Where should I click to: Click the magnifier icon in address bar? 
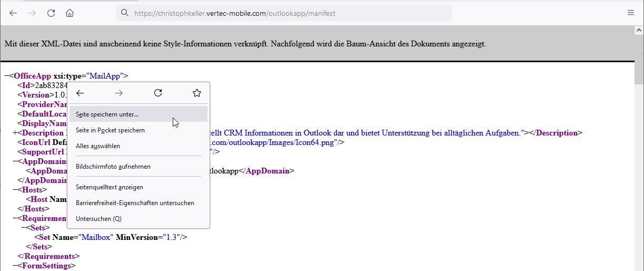tap(125, 13)
